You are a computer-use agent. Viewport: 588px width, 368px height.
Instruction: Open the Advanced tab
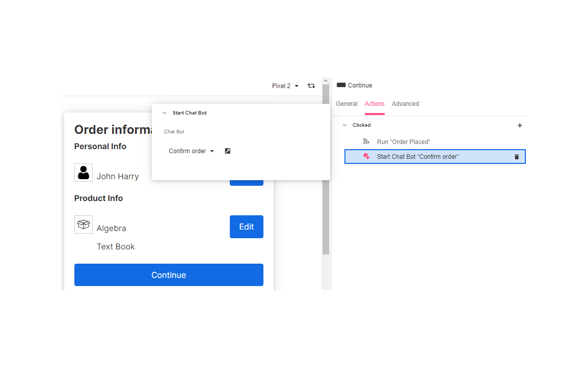(406, 104)
